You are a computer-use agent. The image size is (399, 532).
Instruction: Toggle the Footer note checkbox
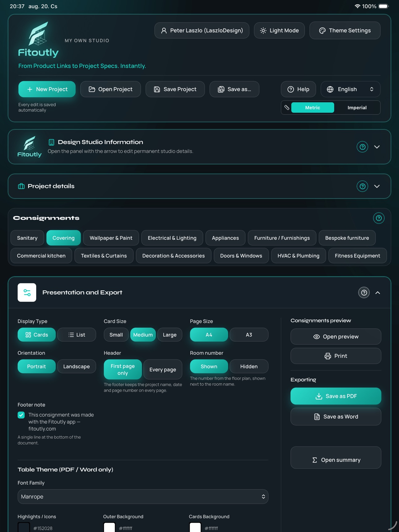[21, 415]
